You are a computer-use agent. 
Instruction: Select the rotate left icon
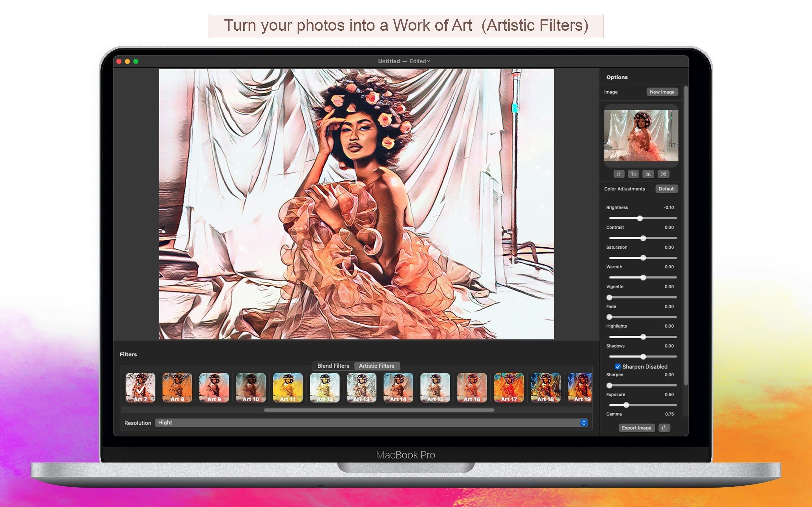(634, 174)
